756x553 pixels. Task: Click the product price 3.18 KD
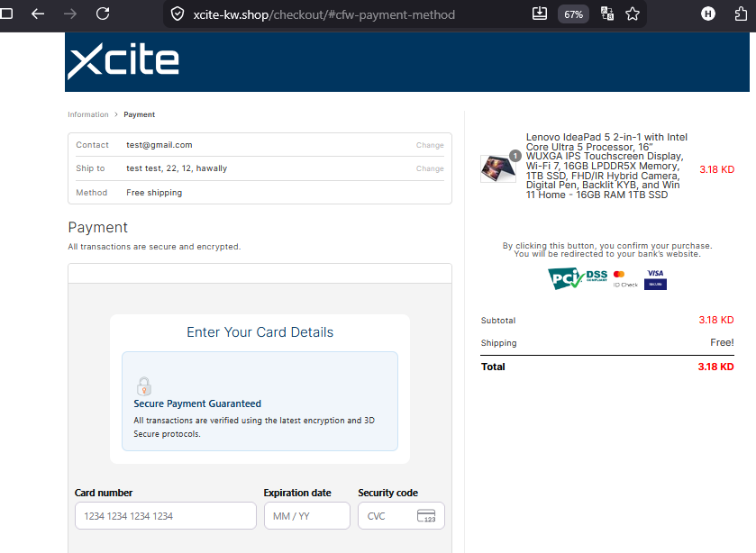(717, 169)
